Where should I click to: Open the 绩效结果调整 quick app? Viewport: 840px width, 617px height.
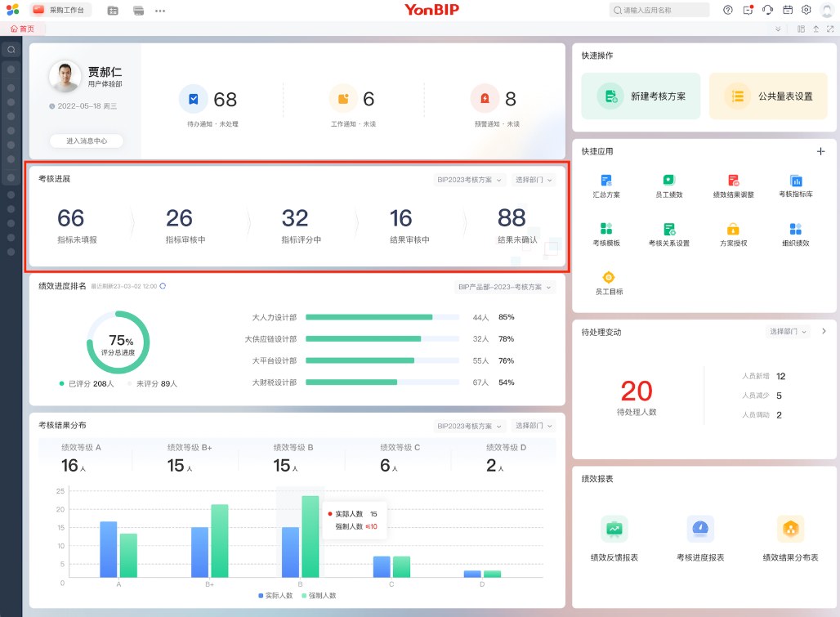[x=734, y=186]
